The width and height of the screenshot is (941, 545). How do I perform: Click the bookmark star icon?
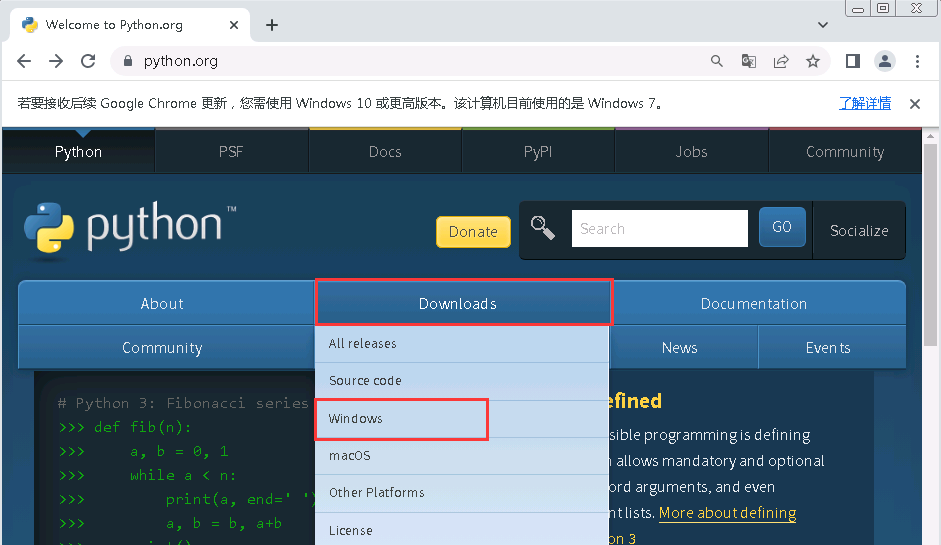click(813, 61)
